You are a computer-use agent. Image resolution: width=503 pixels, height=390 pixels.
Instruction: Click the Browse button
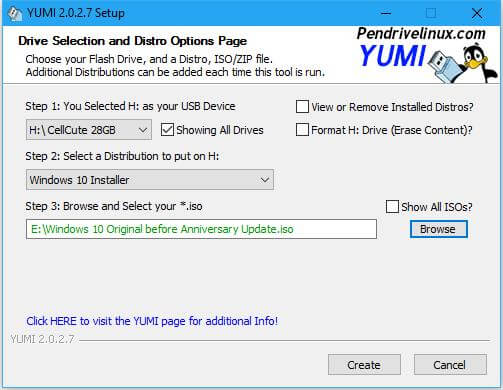click(x=438, y=229)
